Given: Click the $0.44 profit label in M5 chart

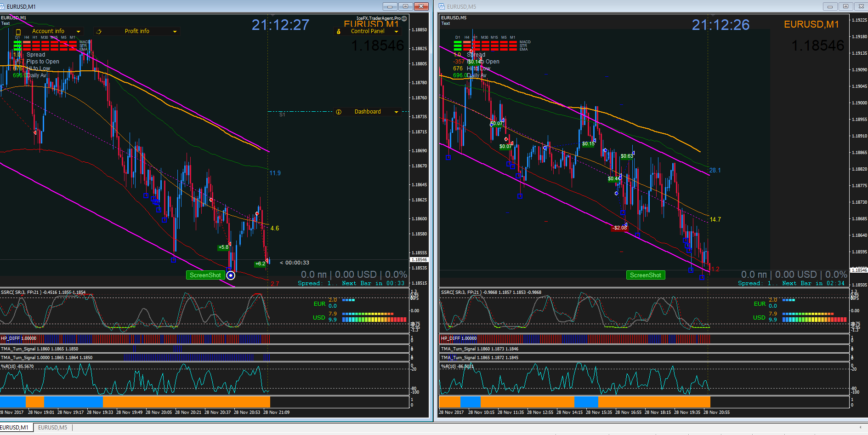Looking at the screenshot, I should point(614,179).
